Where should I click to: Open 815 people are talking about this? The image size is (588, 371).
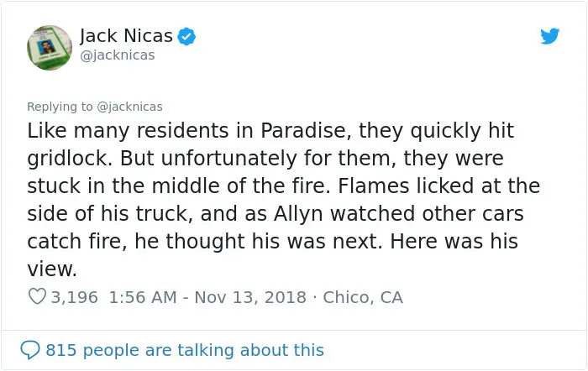click(185, 350)
